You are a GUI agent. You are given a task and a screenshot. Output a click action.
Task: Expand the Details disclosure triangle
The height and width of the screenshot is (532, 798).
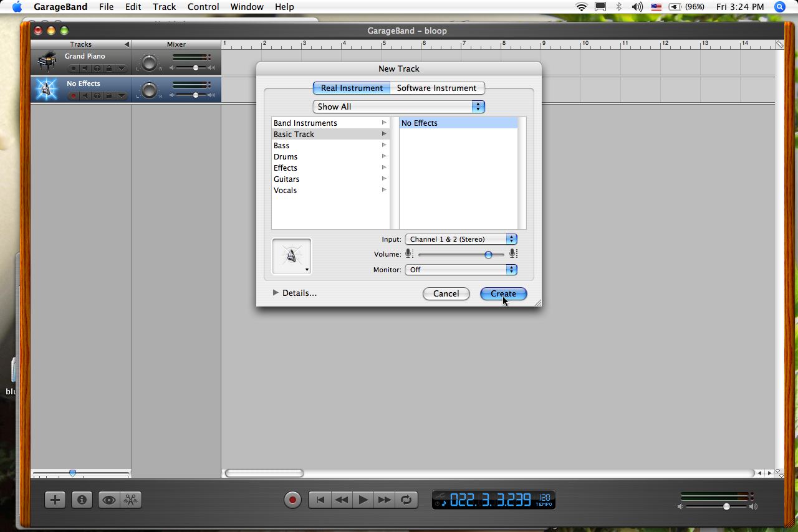(276, 293)
